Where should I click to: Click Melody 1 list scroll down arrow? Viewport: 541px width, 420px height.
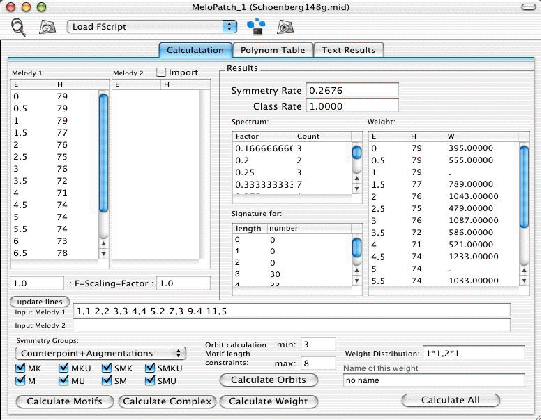(x=103, y=254)
